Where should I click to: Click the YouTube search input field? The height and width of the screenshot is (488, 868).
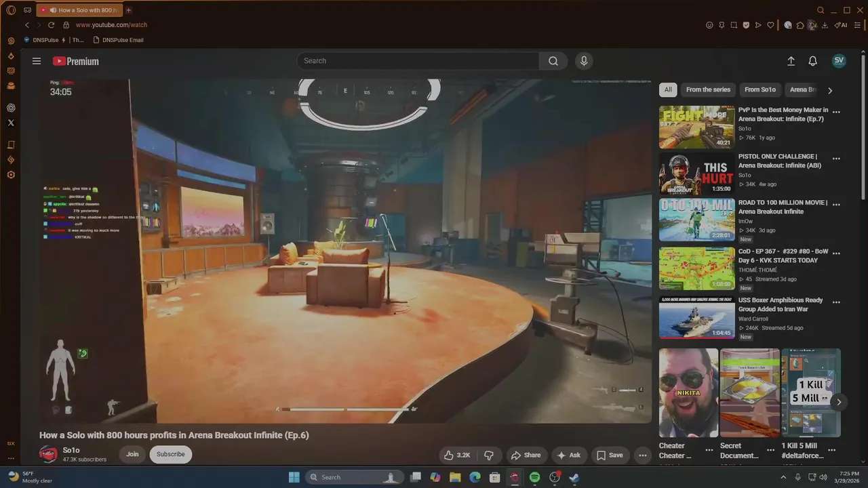click(x=418, y=61)
